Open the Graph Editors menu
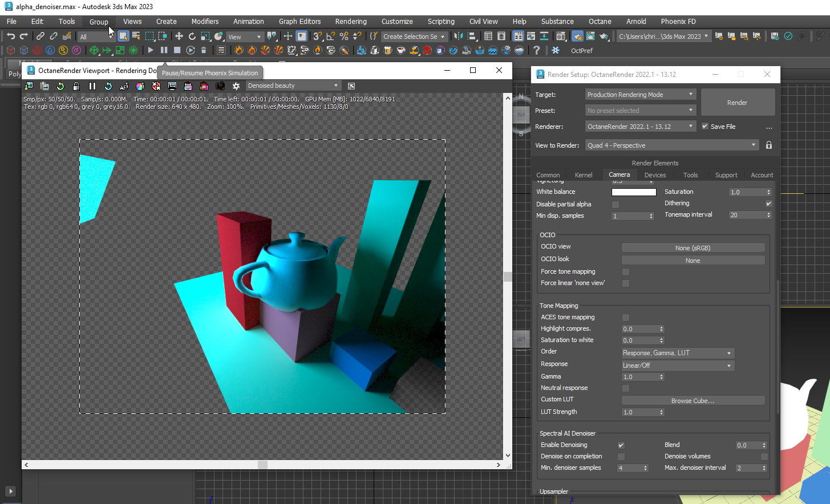The image size is (830, 504). (x=299, y=22)
